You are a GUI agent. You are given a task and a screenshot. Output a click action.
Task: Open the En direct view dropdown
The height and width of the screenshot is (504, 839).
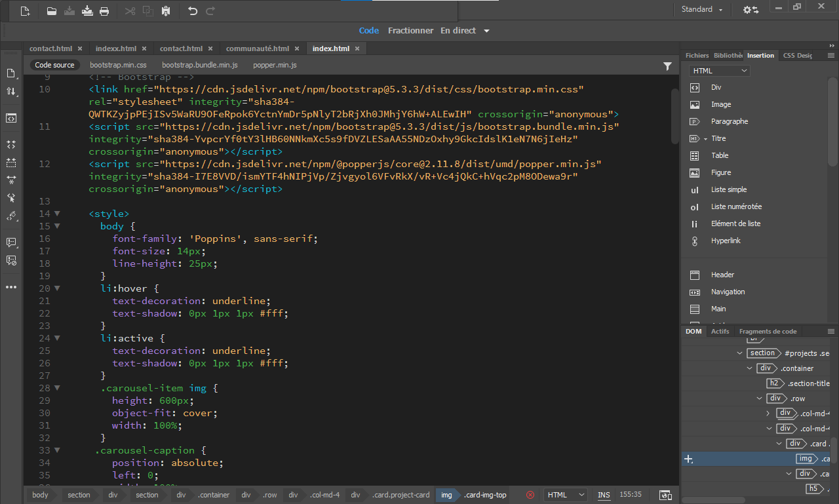pyautogui.click(x=485, y=30)
